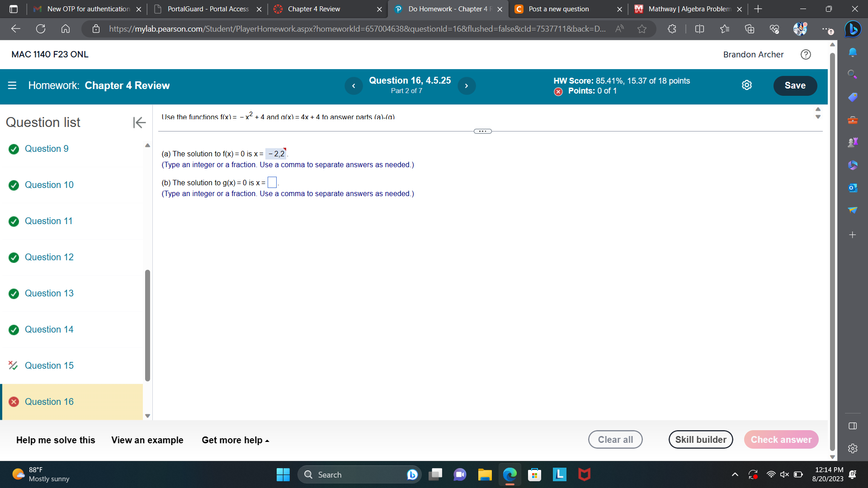Open the help question mark icon

coord(806,55)
